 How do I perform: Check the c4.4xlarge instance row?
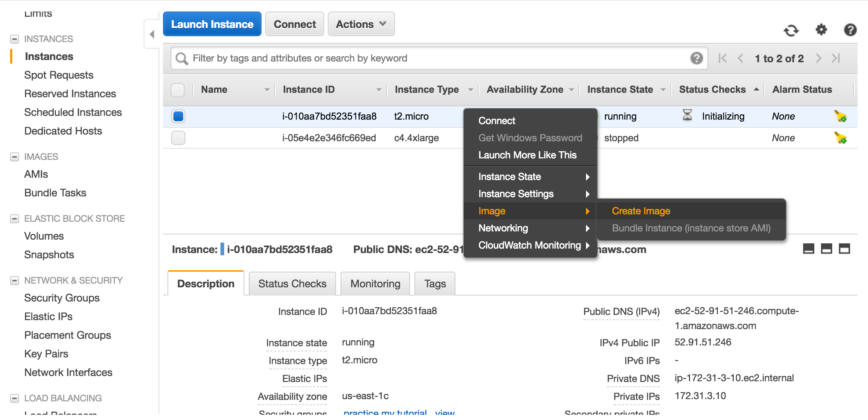point(178,138)
